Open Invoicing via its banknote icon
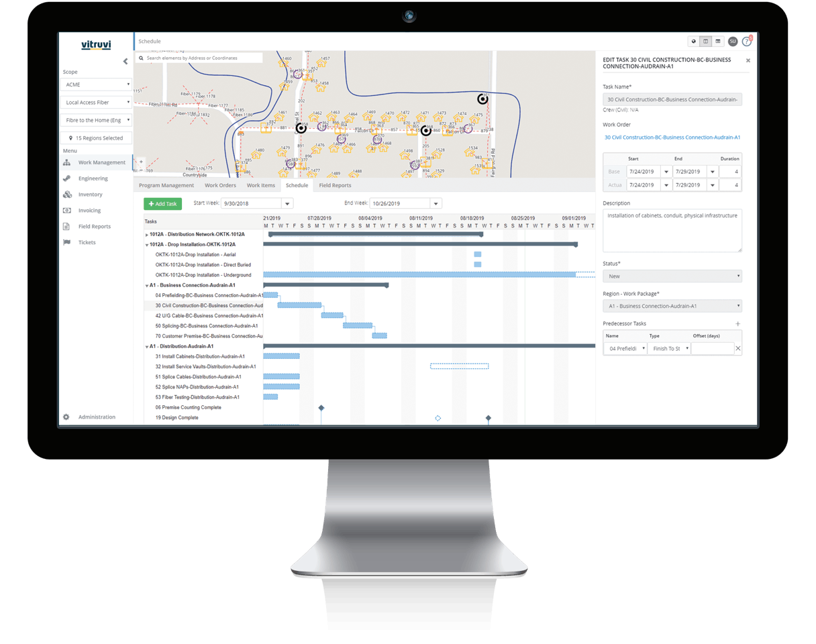 coord(66,210)
